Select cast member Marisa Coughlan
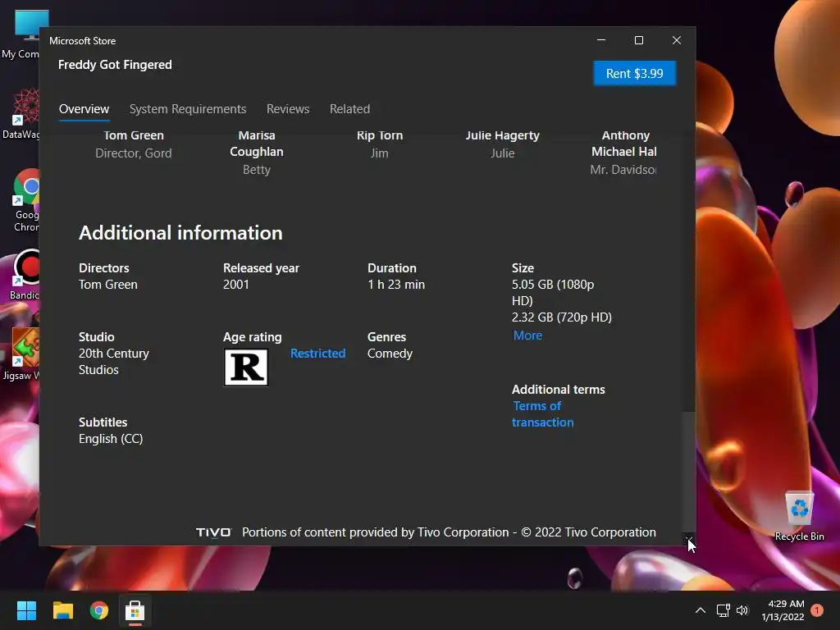This screenshot has height=630, width=840. 257,153
